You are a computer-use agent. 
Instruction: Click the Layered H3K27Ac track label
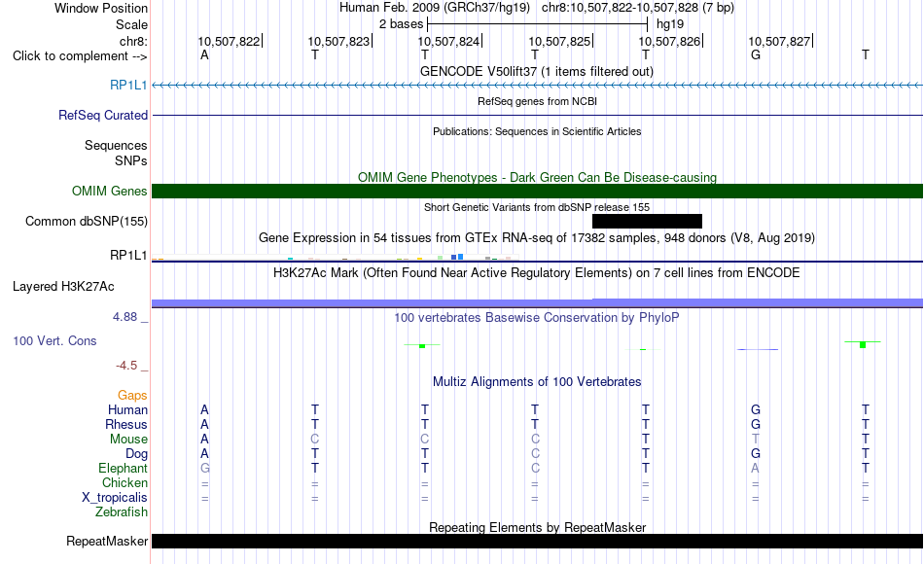(x=63, y=287)
